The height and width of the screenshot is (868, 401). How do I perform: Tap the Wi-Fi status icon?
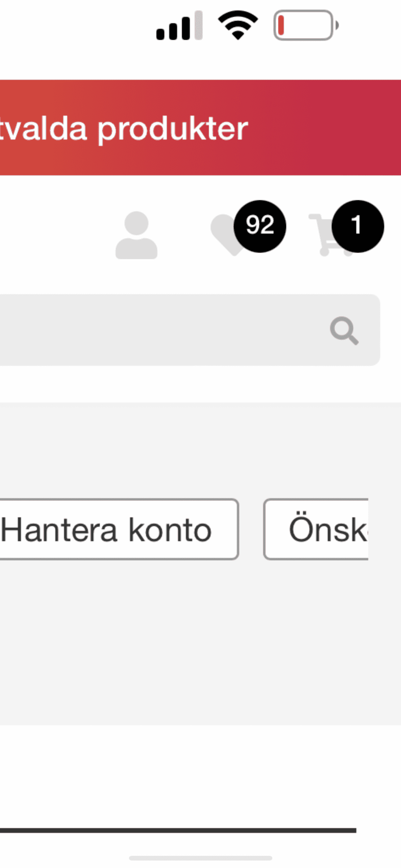tap(238, 25)
